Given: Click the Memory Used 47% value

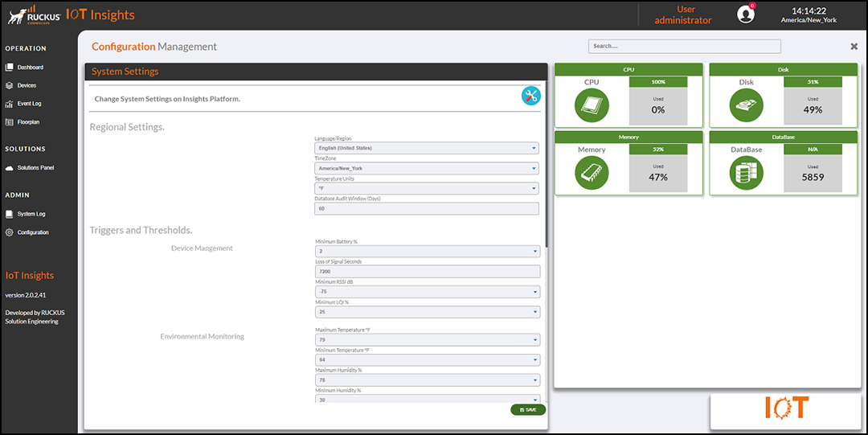Looking at the screenshot, I should [x=658, y=178].
